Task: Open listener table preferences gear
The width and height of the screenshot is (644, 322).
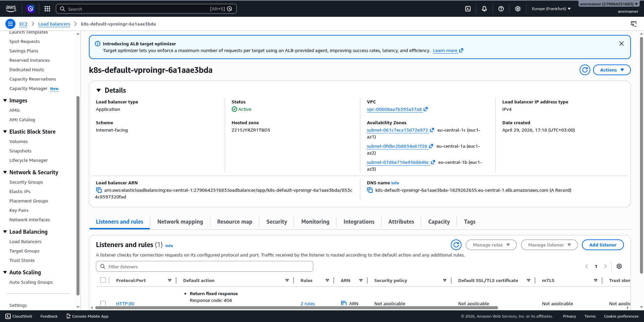Action: tap(619, 266)
